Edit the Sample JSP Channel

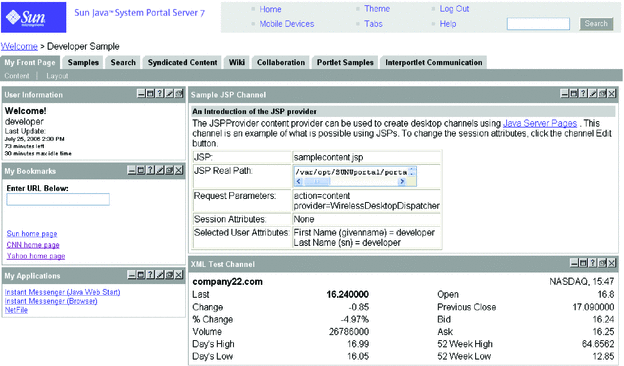point(593,94)
